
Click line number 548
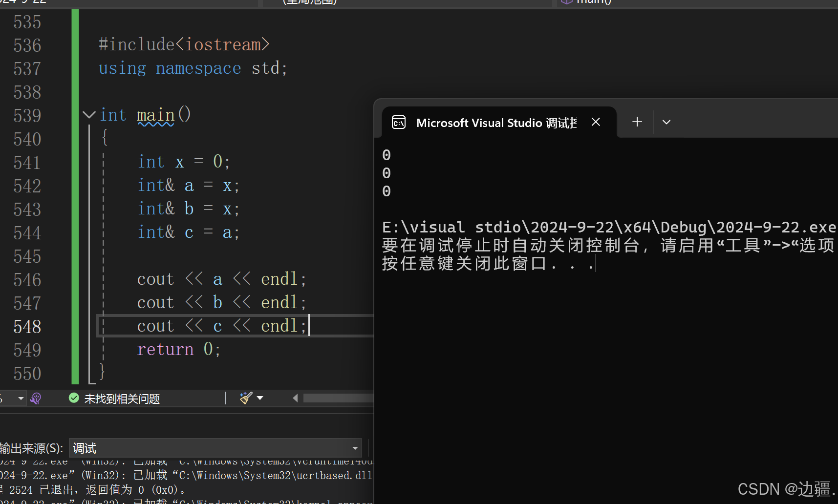coord(27,327)
